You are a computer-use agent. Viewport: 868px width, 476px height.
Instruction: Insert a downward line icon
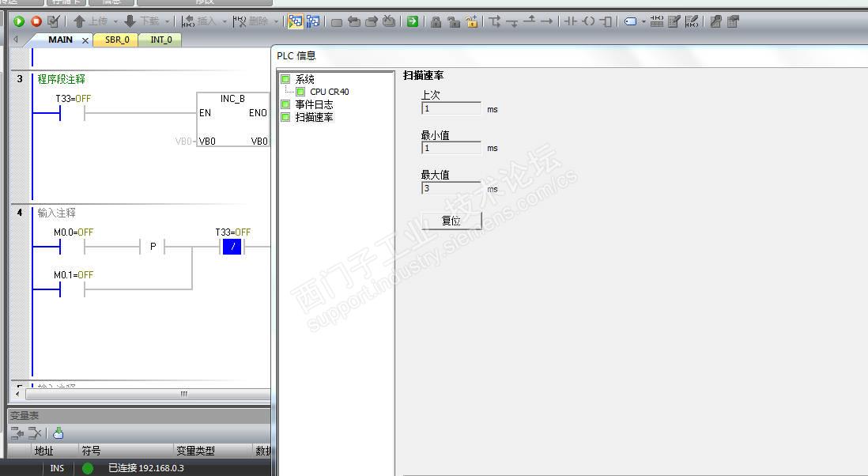(512, 22)
